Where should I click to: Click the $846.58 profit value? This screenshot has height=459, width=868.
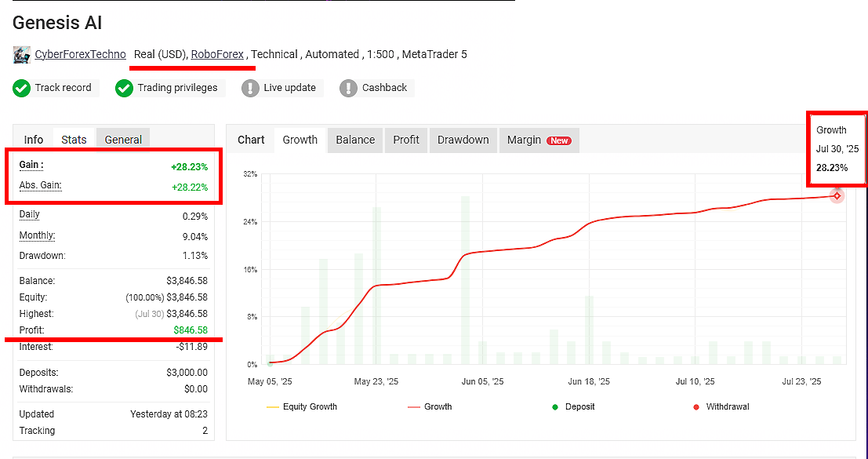pyautogui.click(x=191, y=330)
